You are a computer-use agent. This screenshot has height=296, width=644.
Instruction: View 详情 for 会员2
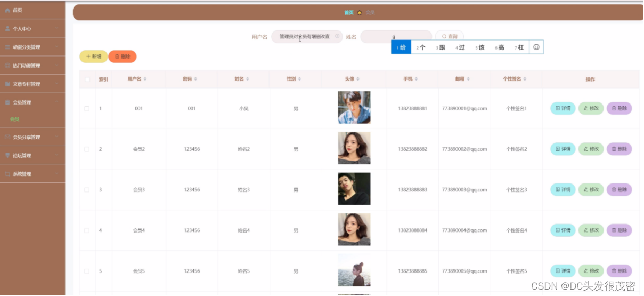[563, 149]
